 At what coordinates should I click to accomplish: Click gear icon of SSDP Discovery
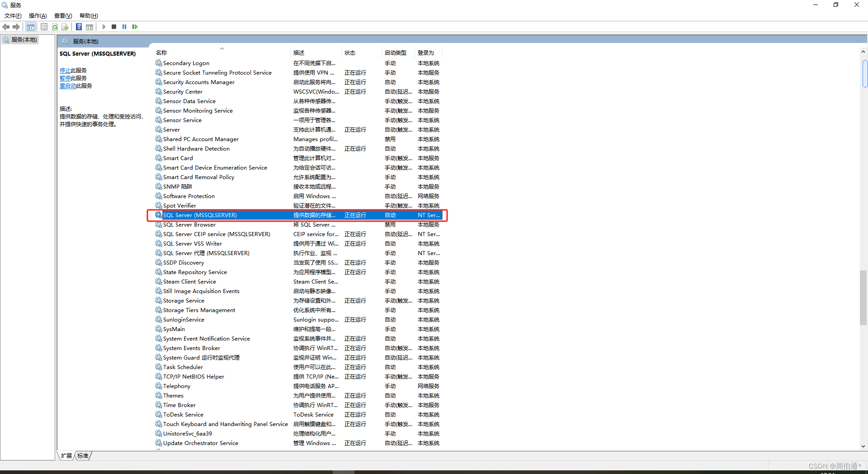[159, 262]
